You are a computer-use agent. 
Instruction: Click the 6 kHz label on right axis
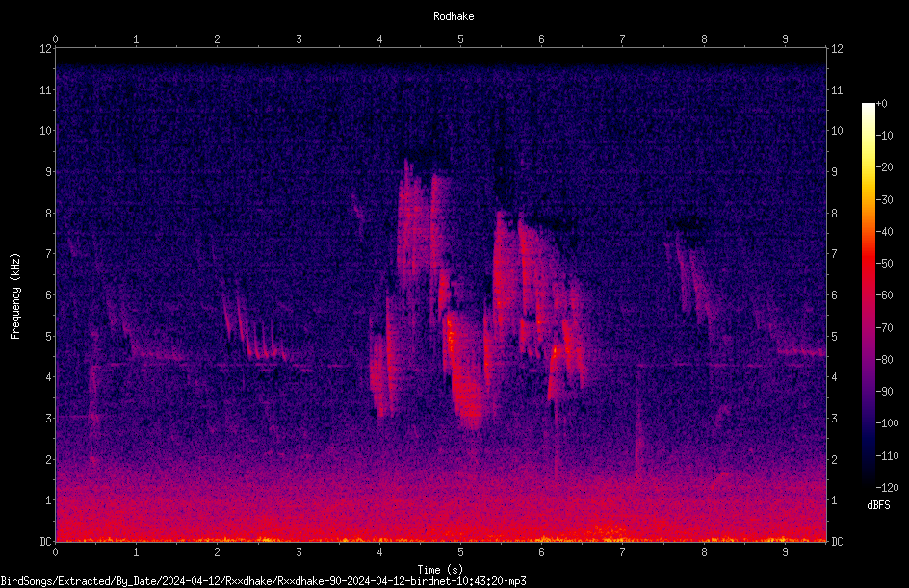pyautogui.click(x=834, y=294)
